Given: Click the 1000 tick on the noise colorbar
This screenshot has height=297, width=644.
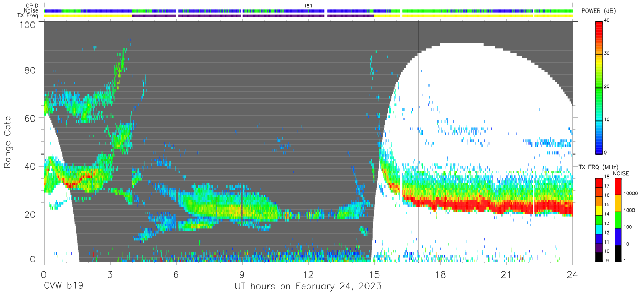Looking at the screenshot, I should [628, 210].
